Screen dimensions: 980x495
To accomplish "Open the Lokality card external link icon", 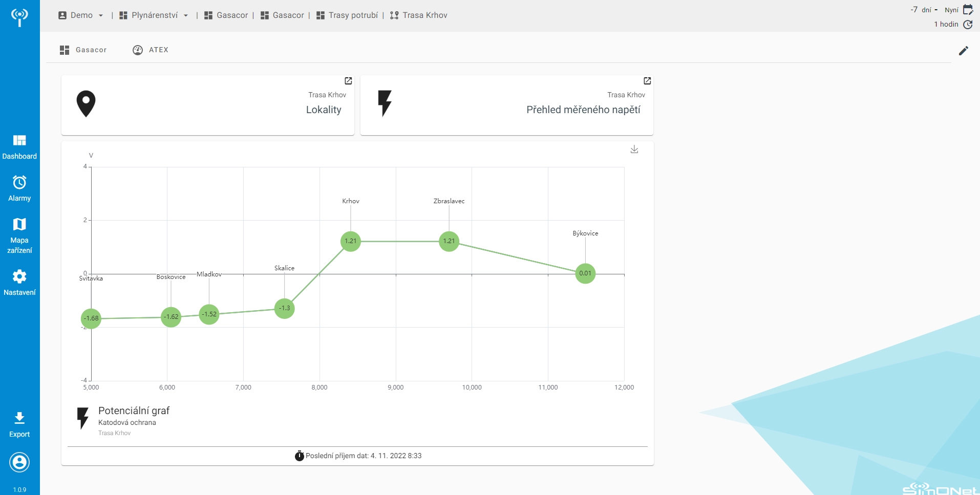I will point(348,81).
